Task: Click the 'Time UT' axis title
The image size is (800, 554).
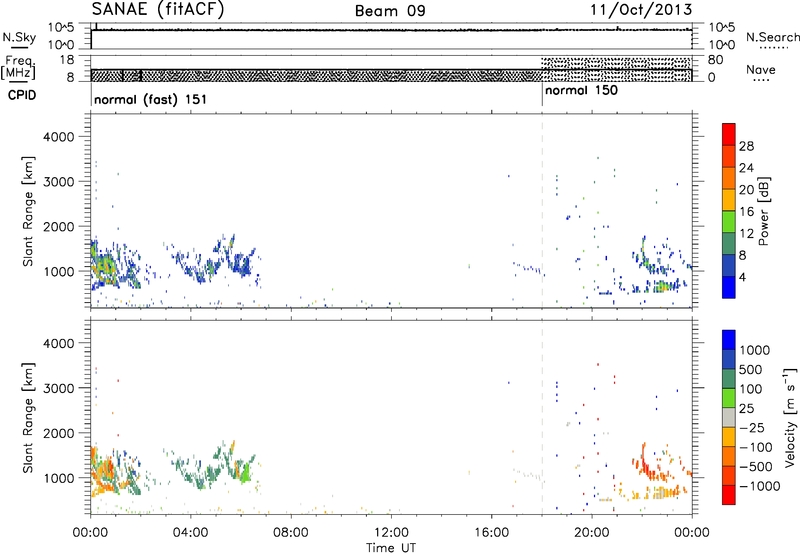Action: click(391, 548)
